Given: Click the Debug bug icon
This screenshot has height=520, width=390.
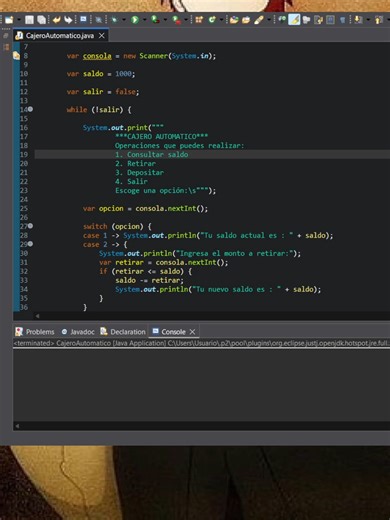Looking at the screenshot, I should pos(114,20).
